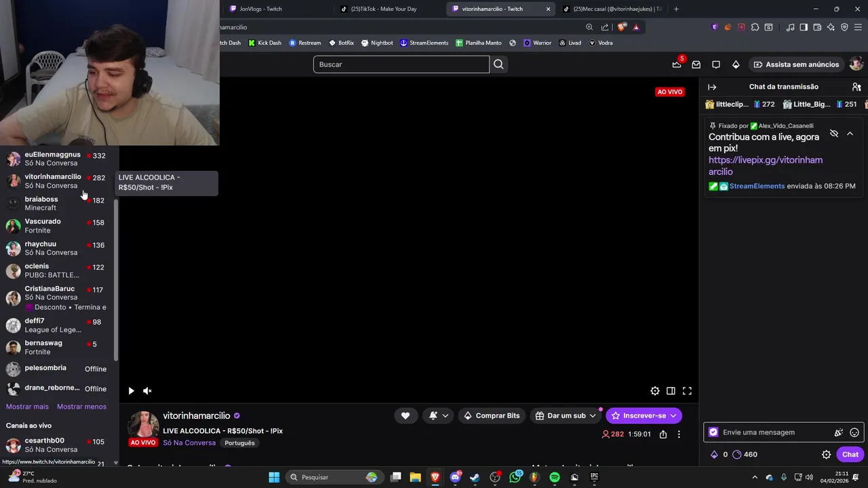The width and height of the screenshot is (868, 488).
Task: Open Nightbot bookmark
Action: [x=377, y=43]
